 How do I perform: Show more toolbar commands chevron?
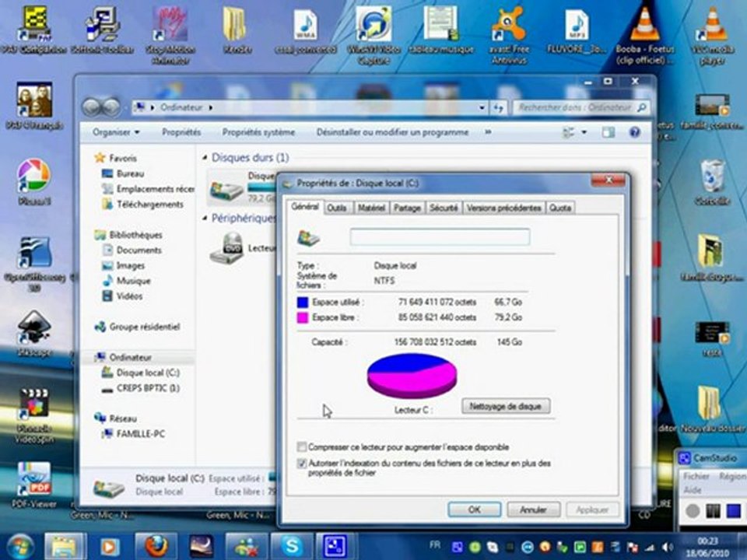click(488, 132)
